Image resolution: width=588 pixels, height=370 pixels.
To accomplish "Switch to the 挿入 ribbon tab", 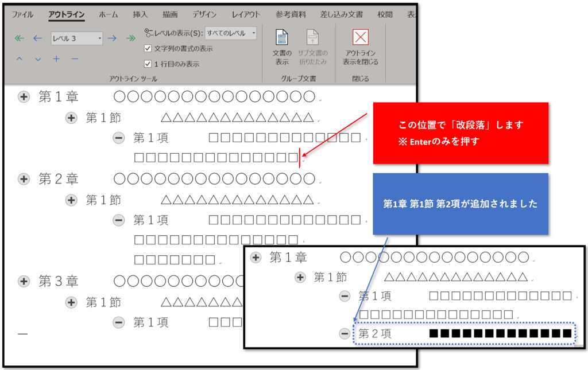I will [x=140, y=14].
